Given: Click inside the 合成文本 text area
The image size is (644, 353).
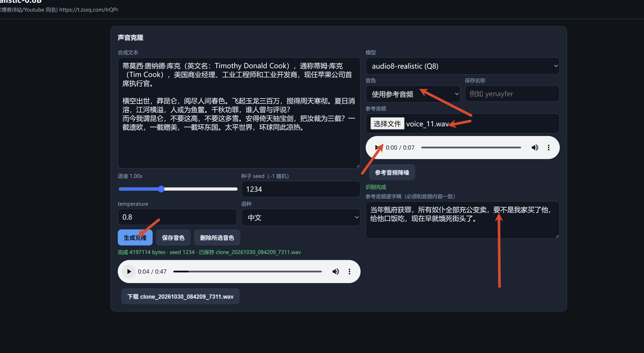Looking at the screenshot, I should click(x=239, y=113).
